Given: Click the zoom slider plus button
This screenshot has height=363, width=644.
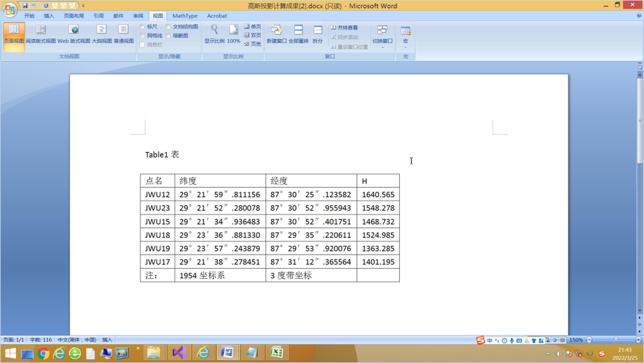Looking at the screenshot, I should 638,340.
